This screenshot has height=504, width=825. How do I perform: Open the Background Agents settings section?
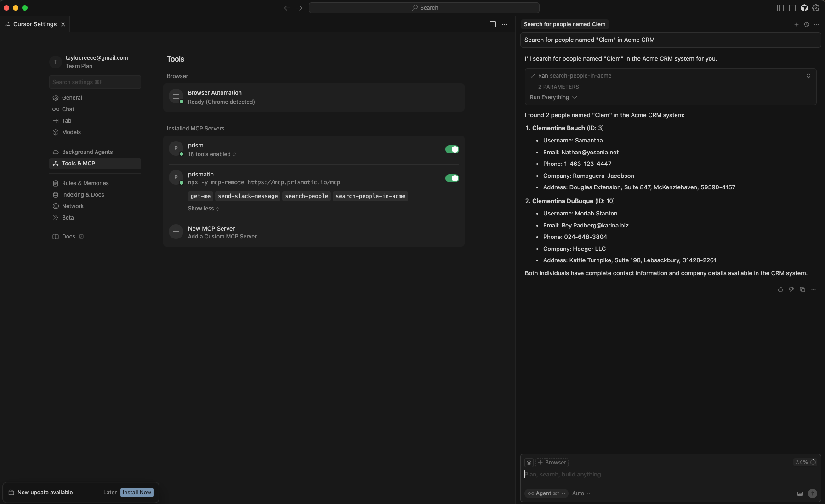(x=87, y=152)
